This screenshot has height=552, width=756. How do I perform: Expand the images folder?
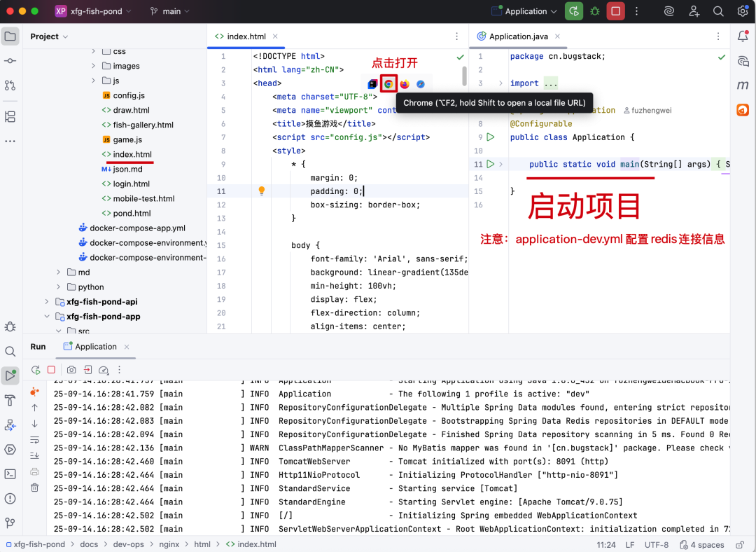tap(93, 66)
